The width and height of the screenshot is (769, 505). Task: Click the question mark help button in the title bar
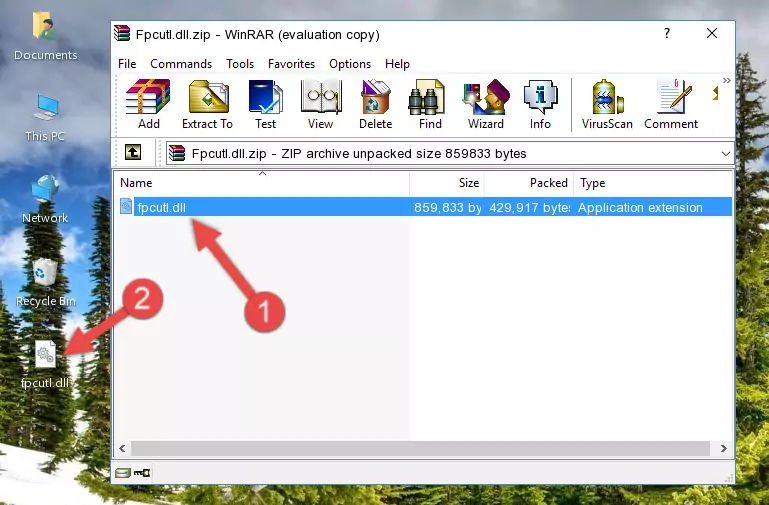pyautogui.click(x=666, y=33)
